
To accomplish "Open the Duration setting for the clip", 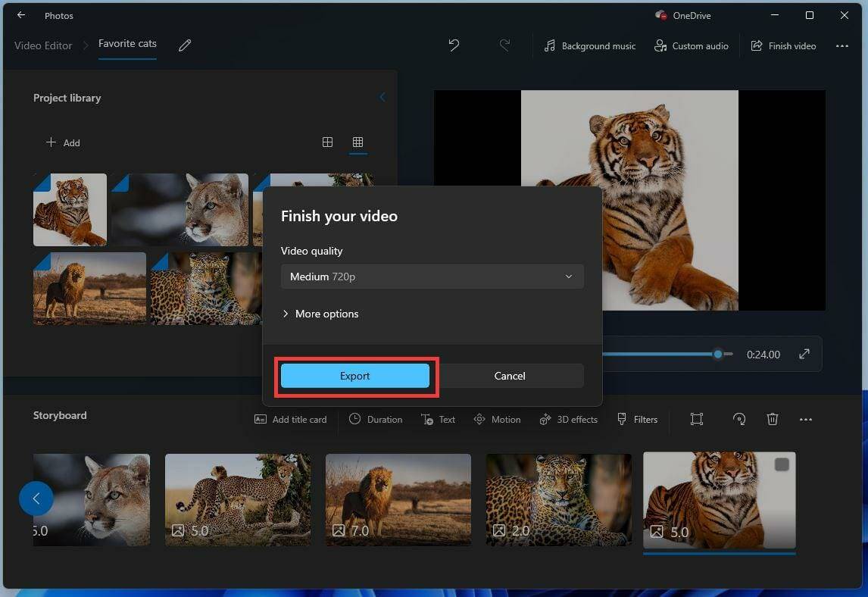I will (376, 419).
